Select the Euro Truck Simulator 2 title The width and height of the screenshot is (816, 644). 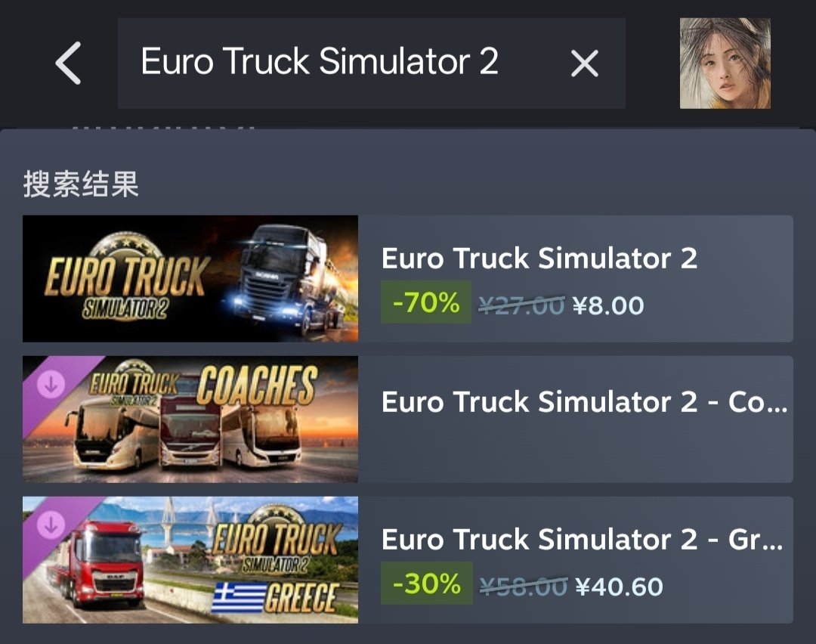[x=539, y=259]
